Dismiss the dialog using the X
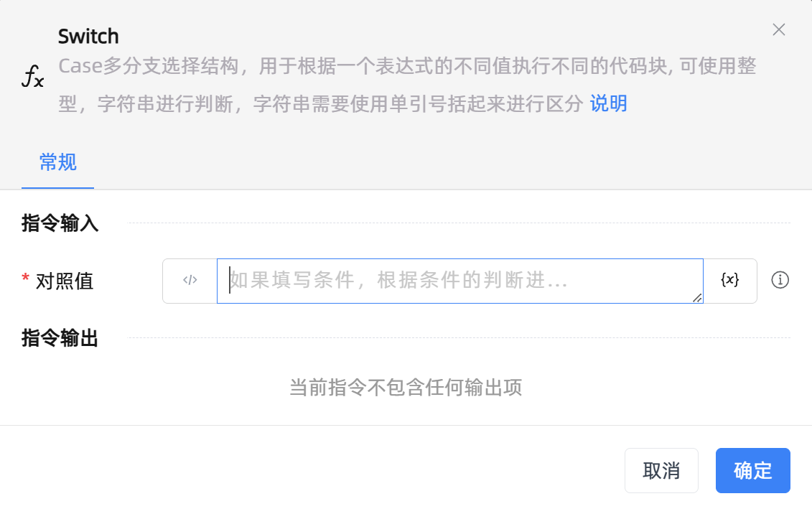812x514 pixels. (x=778, y=30)
